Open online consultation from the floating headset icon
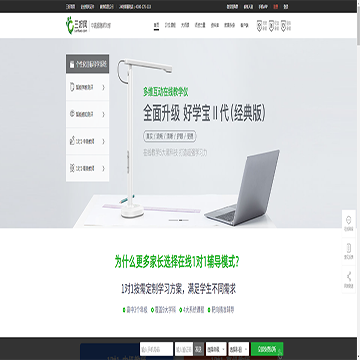This screenshot has width=360, height=360. click(x=349, y=220)
